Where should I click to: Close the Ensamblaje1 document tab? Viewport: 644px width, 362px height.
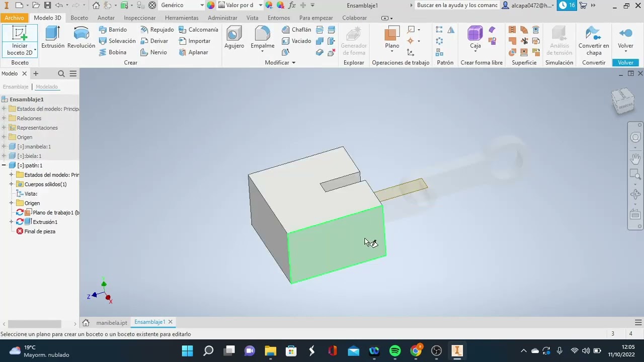click(171, 322)
